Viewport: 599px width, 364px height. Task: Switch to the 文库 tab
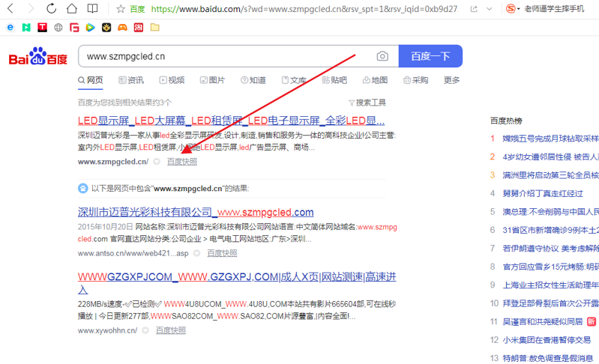(x=294, y=80)
